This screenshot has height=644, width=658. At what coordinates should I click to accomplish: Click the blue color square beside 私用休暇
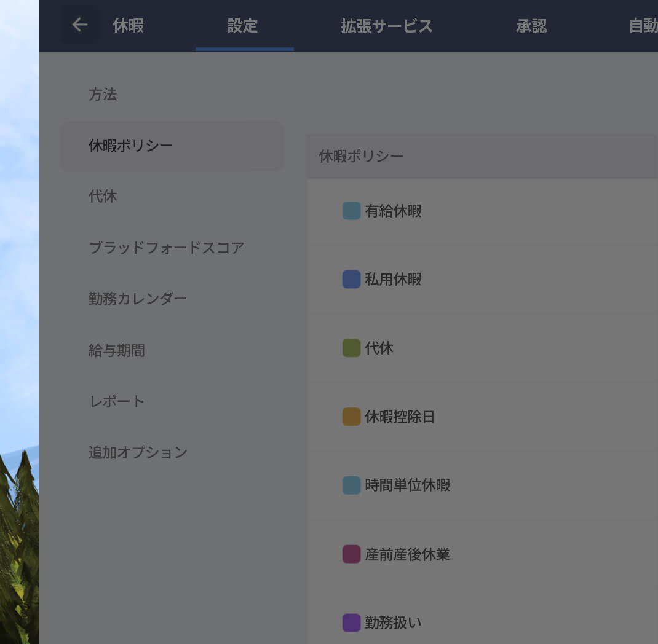[x=350, y=279]
